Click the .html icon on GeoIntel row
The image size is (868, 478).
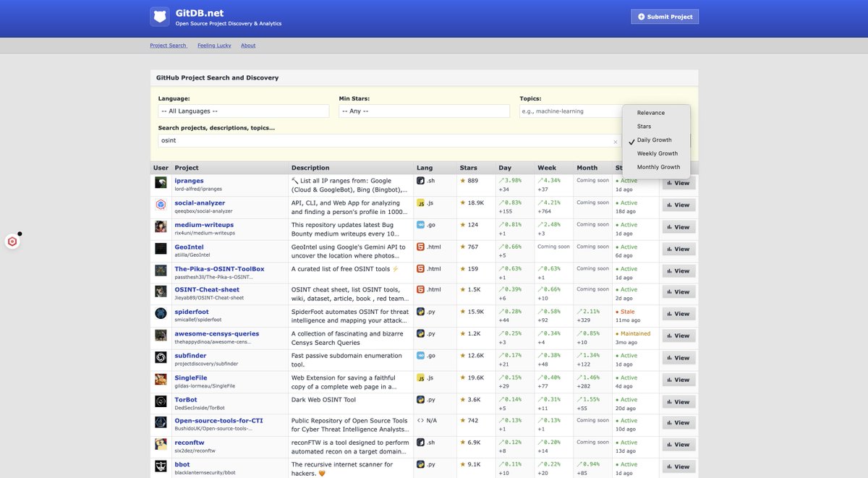[420, 247]
